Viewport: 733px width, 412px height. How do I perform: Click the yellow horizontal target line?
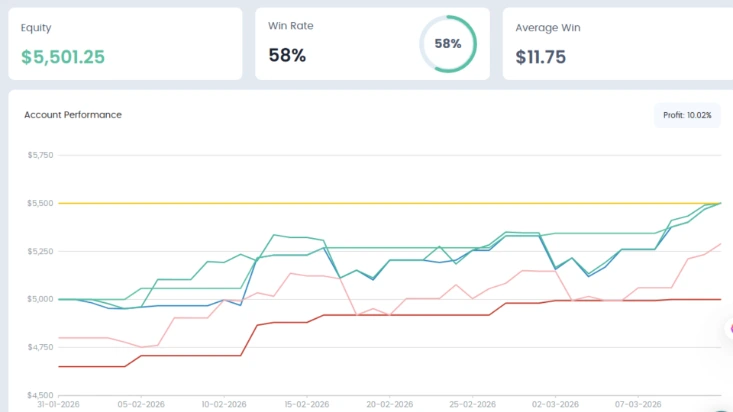(300, 203)
